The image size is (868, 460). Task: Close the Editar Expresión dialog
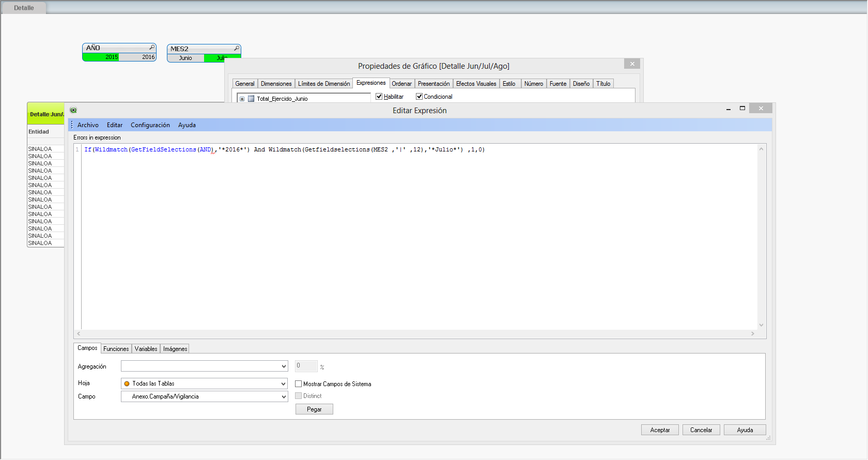(x=761, y=108)
